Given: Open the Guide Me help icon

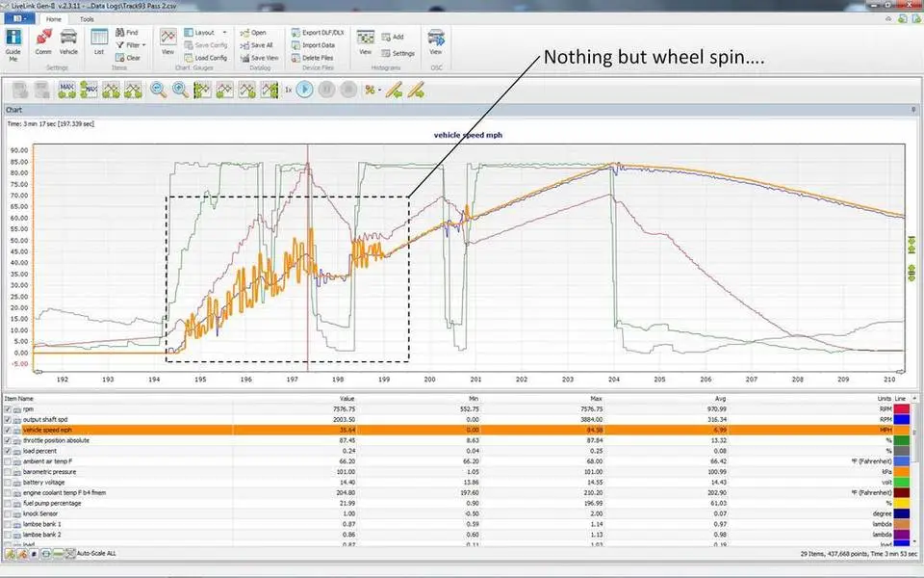Looking at the screenshot, I should point(13,44).
